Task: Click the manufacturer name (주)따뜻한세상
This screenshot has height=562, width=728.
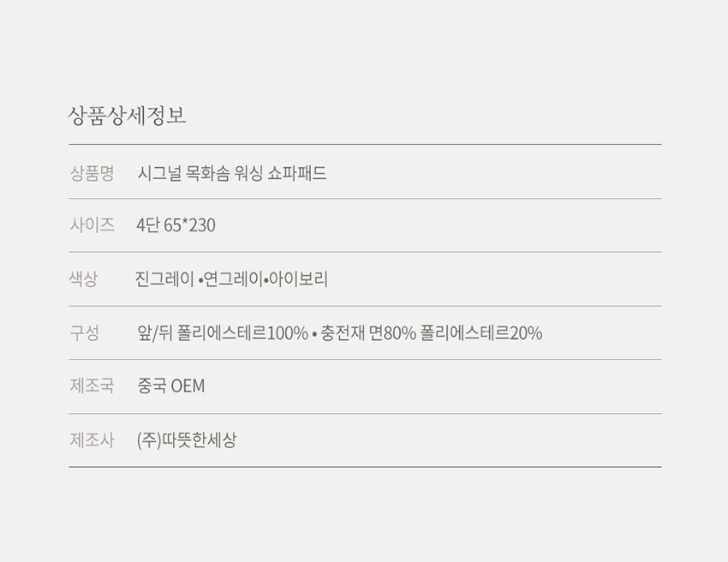Action: pyautogui.click(x=187, y=440)
